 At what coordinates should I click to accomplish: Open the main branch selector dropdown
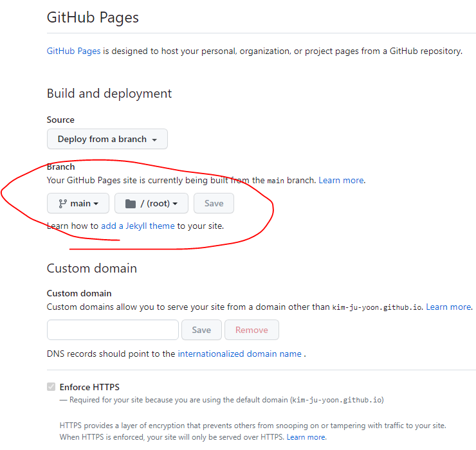click(78, 203)
